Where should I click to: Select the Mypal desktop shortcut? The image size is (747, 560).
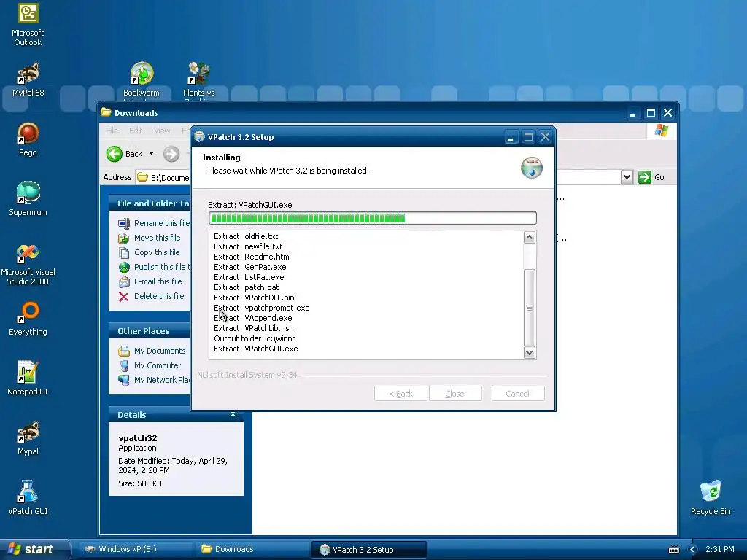pyautogui.click(x=28, y=438)
